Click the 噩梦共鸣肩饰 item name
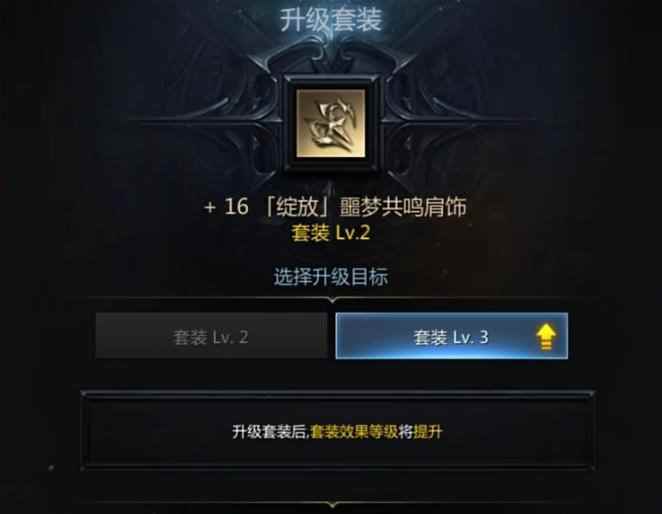 [x=403, y=207]
